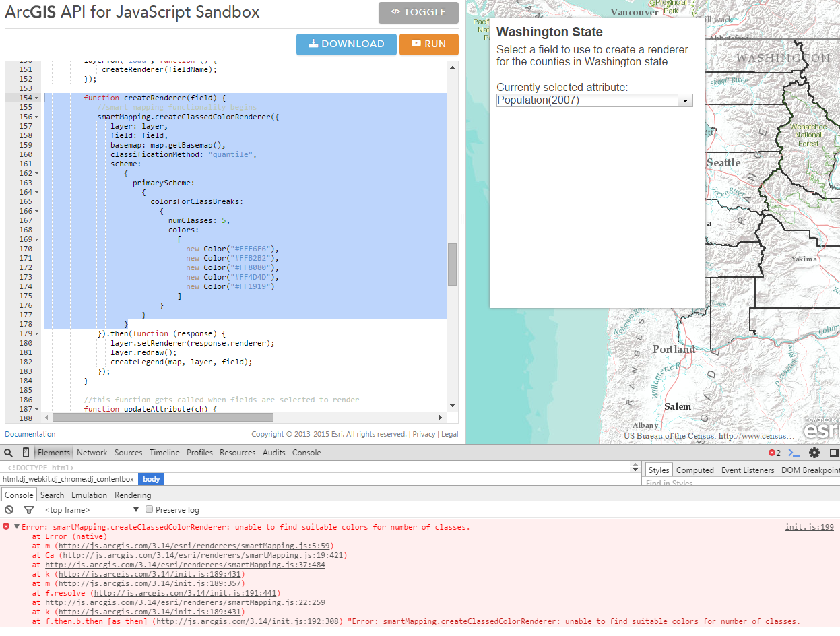Click the Seattle label on the map
Viewport: 840px width, 636px height.
point(723,162)
